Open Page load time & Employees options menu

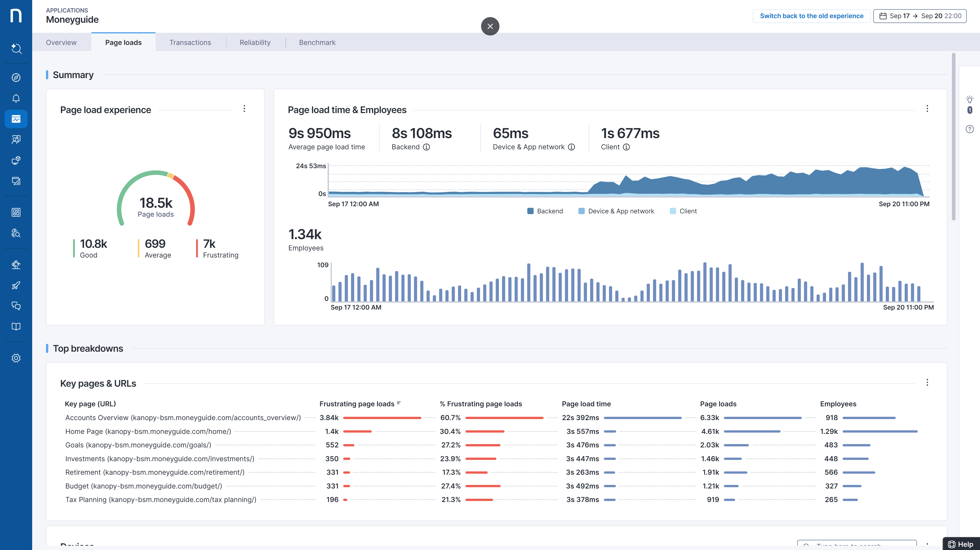click(927, 109)
